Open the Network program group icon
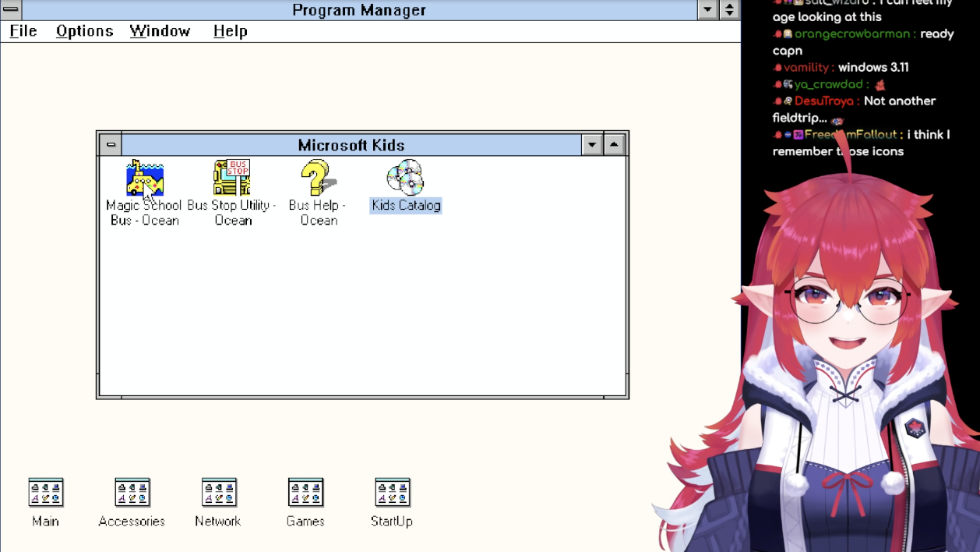 [x=219, y=493]
